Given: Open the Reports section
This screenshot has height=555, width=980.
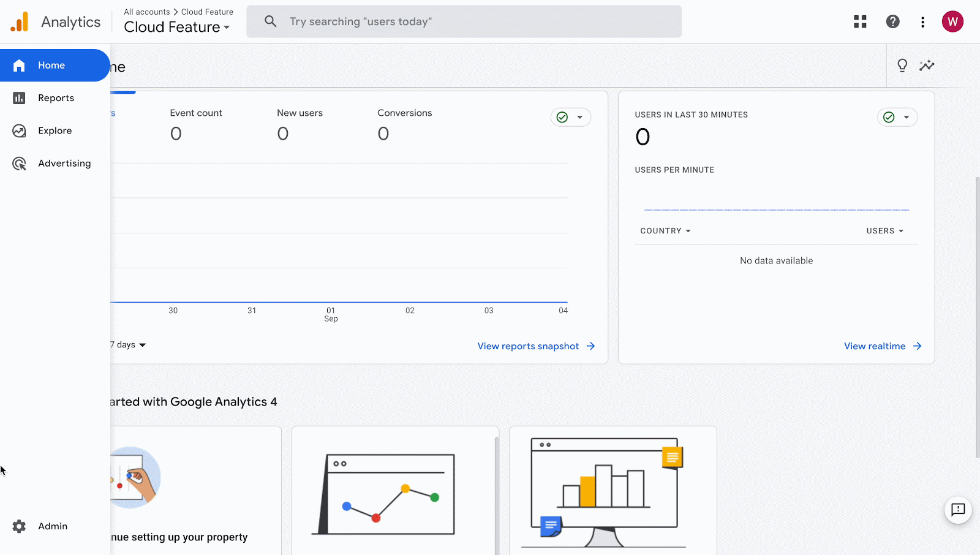Looking at the screenshot, I should pyautogui.click(x=55, y=98).
